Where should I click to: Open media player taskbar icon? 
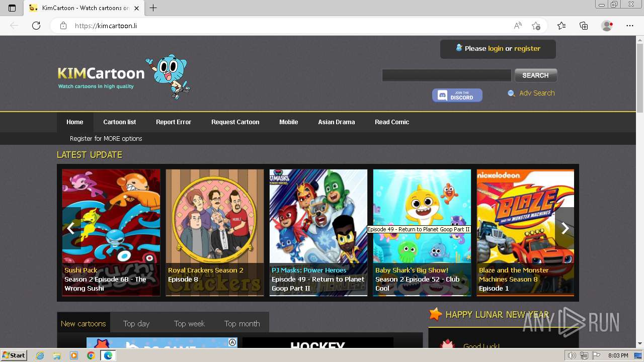point(74,355)
